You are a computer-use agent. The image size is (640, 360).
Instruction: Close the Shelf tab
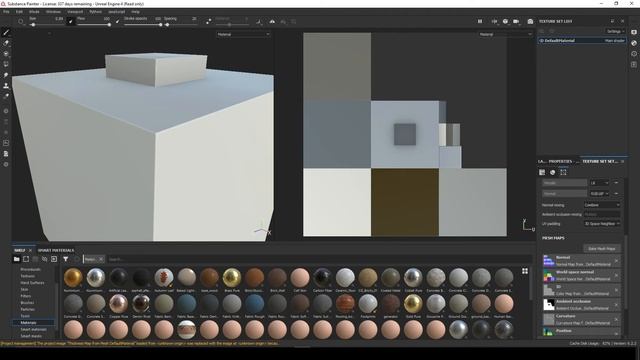coord(30,250)
